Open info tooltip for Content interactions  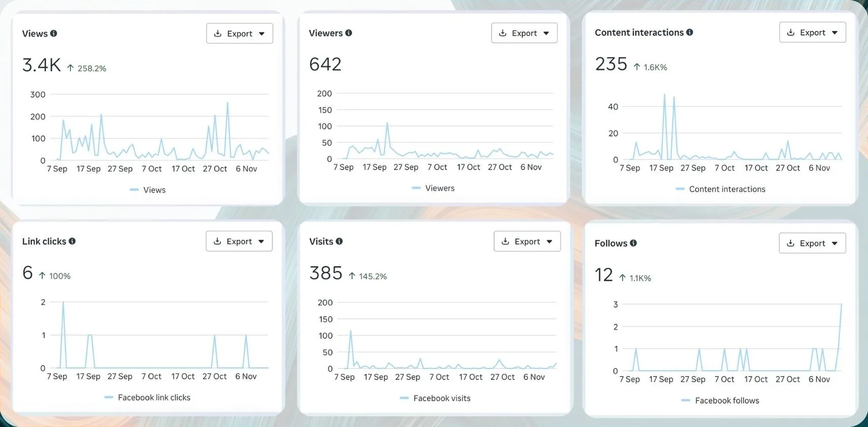(689, 32)
